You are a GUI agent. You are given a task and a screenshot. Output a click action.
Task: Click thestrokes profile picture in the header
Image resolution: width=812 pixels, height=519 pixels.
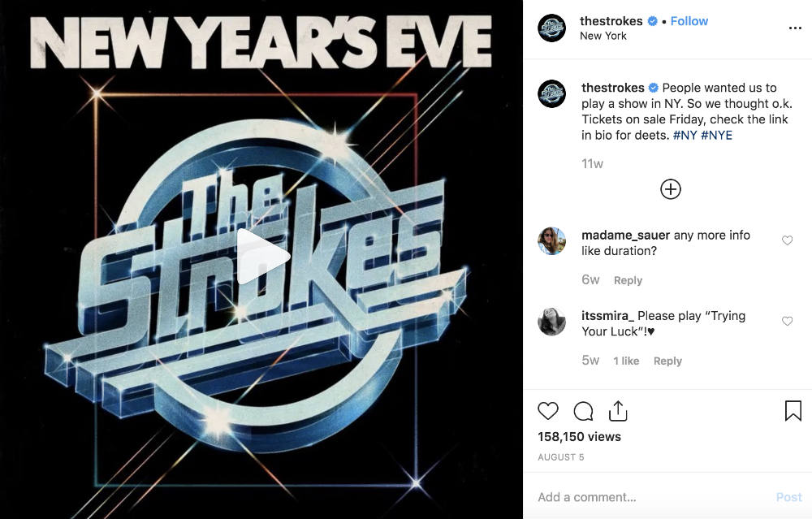[551, 28]
